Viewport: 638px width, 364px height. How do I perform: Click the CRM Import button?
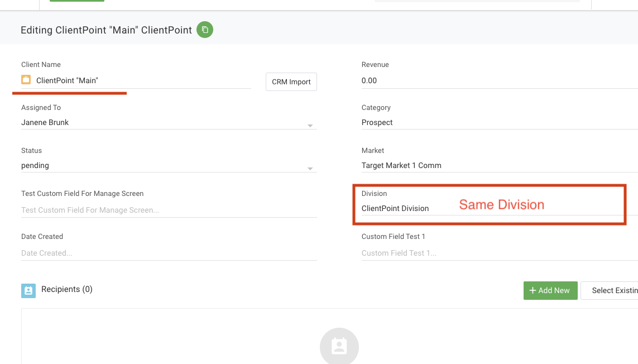coord(291,82)
